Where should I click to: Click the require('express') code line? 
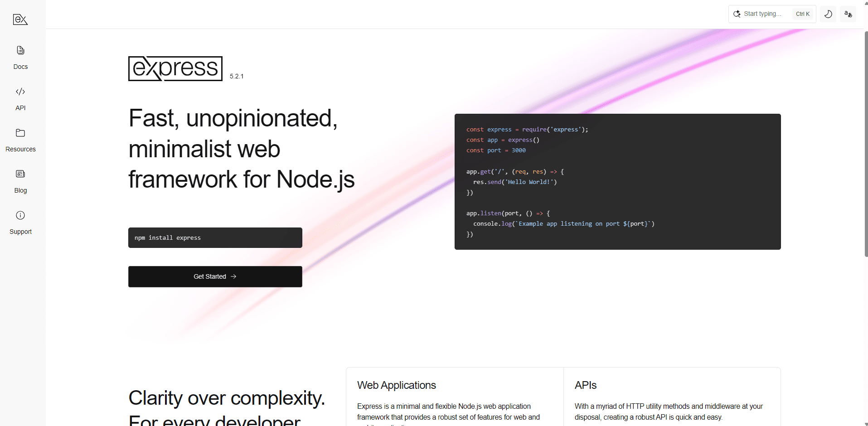coord(527,130)
